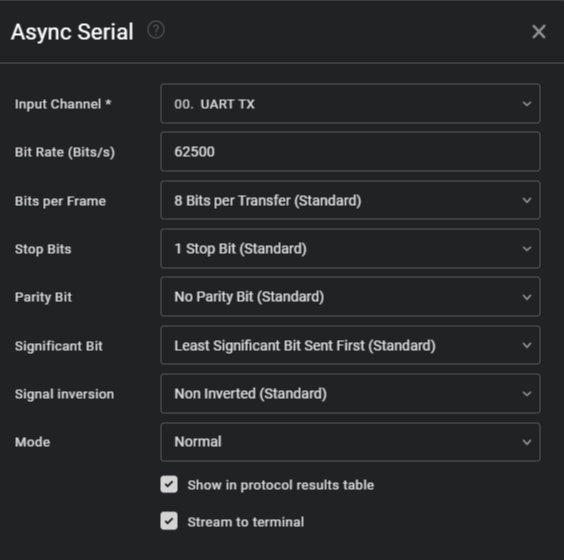Open the Stop Bits dropdown
This screenshot has width=564, height=560.
pyautogui.click(x=350, y=249)
